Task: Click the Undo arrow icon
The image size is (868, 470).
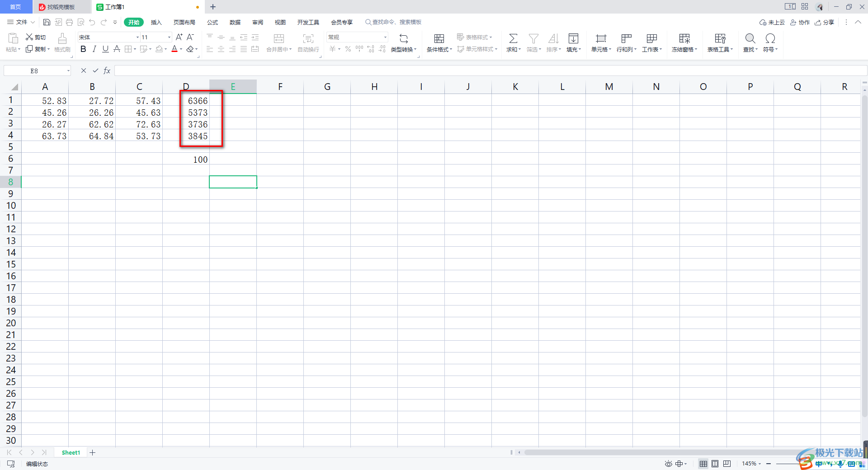Action: click(92, 22)
